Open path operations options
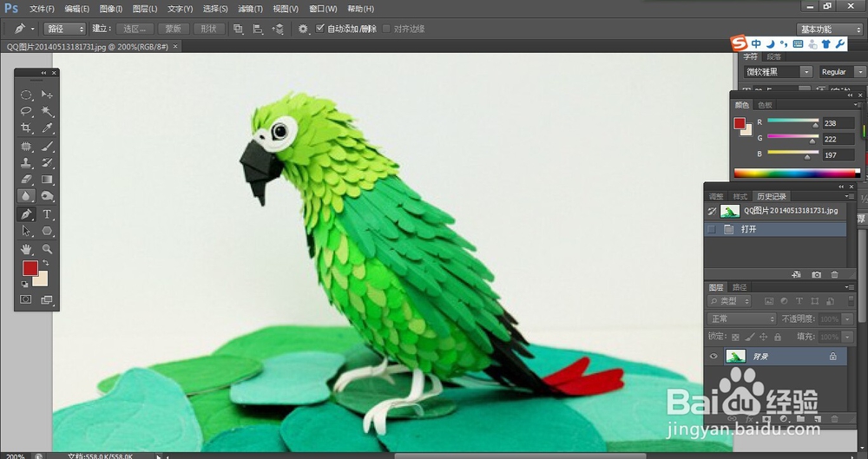Screen dimensions: 868x459 click(x=238, y=29)
